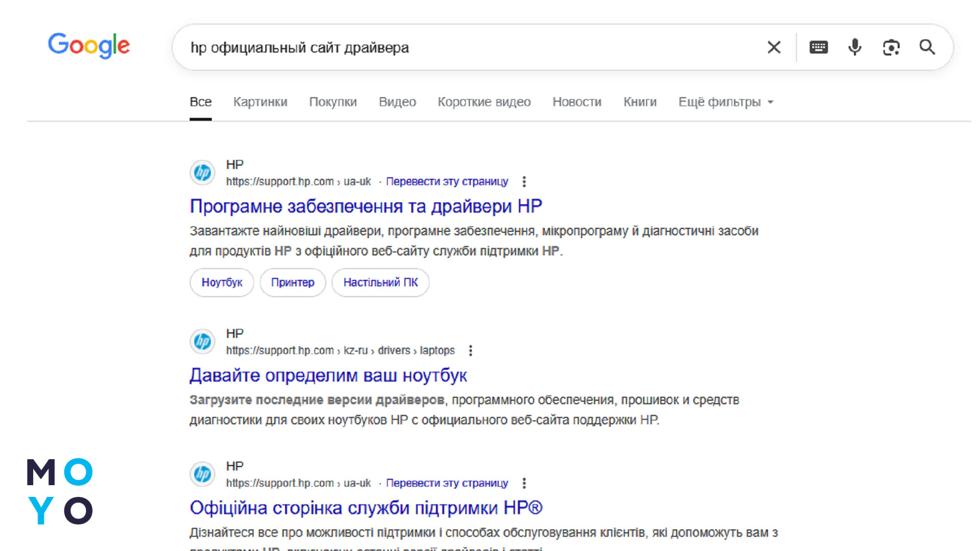Open the three-dot menu beside the kz-ru result
This screenshot has height=551, width=980.
click(471, 350)
